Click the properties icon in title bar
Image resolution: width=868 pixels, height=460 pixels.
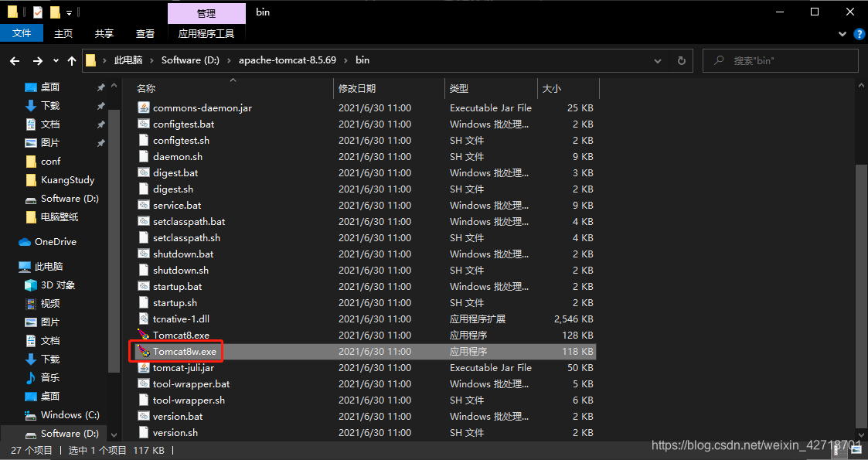pos(37,12)
